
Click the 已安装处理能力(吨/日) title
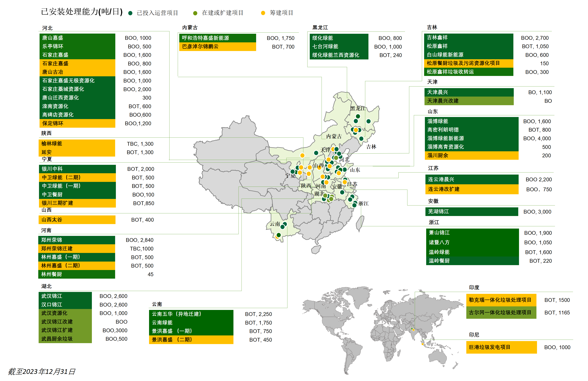pyautogui.click(x=82, y=12)
